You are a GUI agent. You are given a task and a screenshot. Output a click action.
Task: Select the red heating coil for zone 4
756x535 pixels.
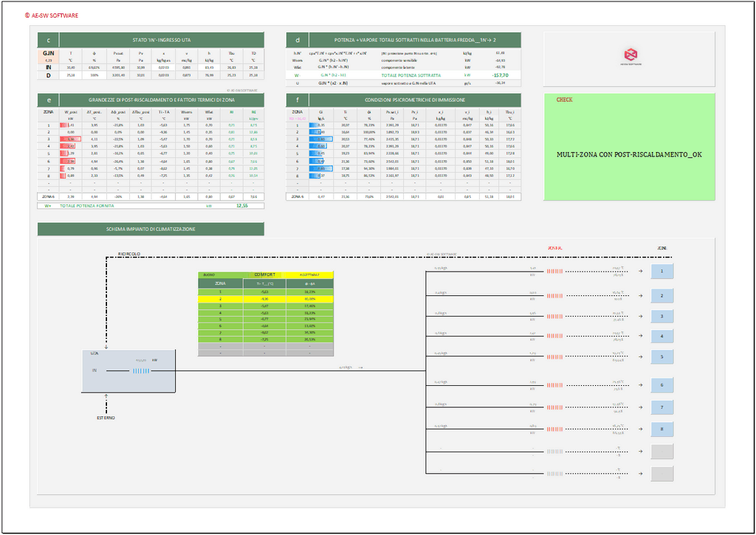555,336
